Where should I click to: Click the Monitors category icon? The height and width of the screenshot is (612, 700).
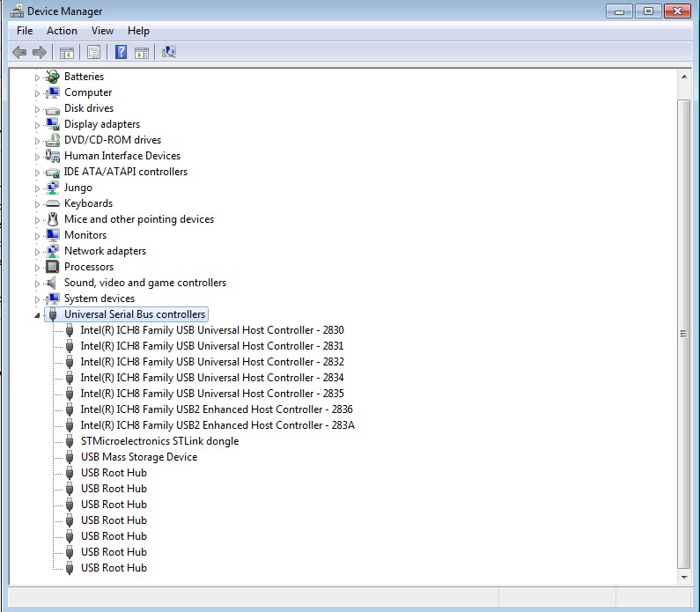pos(52,235)
